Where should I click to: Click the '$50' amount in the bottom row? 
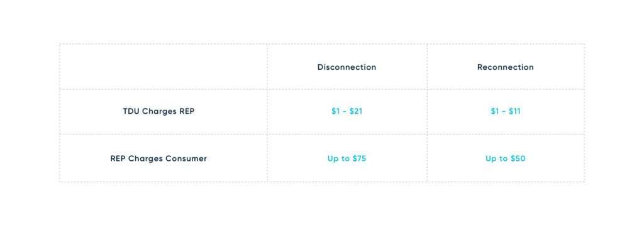(518, 158)
